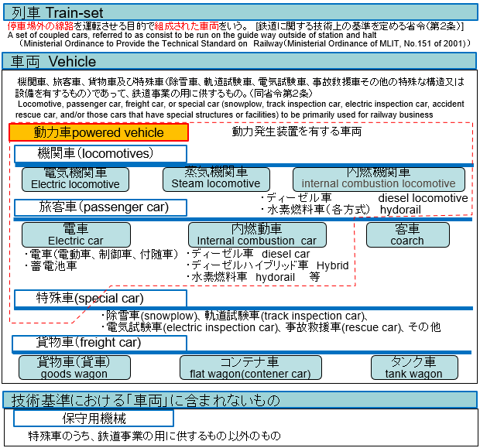Click the text diesel locomotive
The width and height of the screenshot is (480, 448).
pos(423,198)
